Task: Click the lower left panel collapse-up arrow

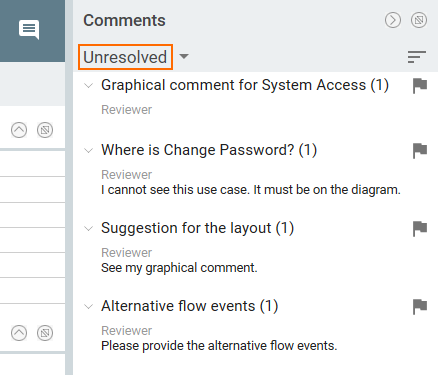Action: (19, 333)
